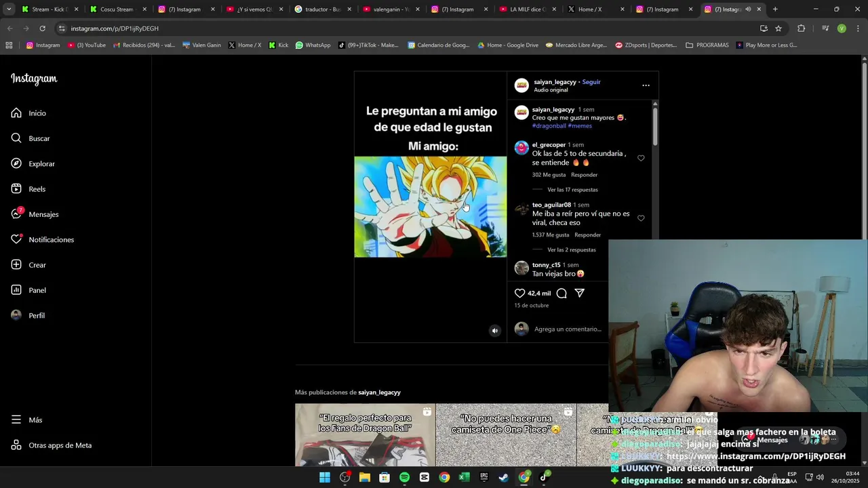The height and width of the screenshot is (488, 868).
Task: Click the comments panel scrollbar
Action: (655, 125)
